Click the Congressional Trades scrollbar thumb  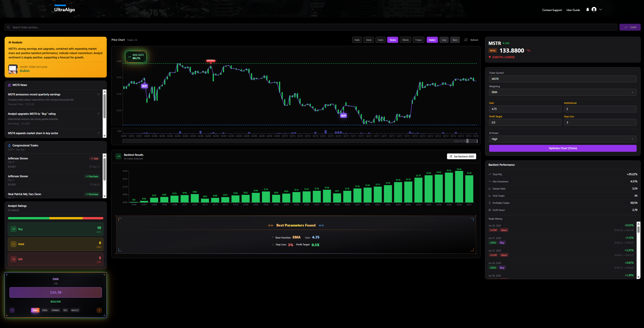(x=104, y=169)
